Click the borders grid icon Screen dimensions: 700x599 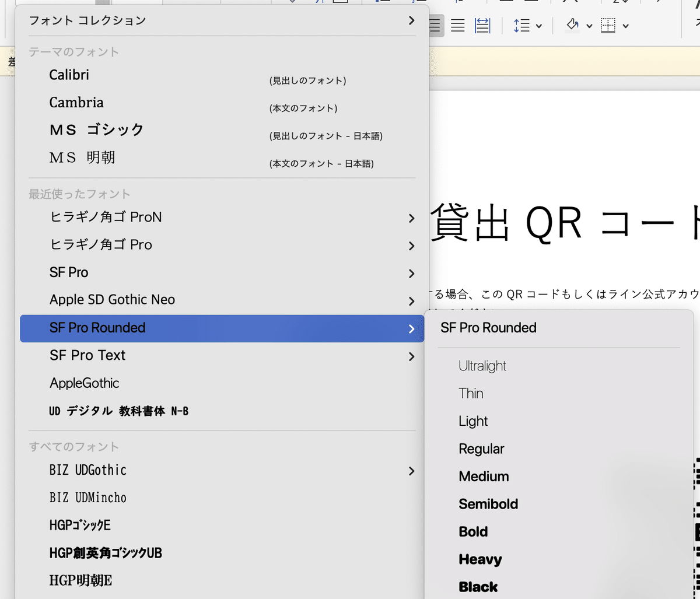click(x=608, y=26)
